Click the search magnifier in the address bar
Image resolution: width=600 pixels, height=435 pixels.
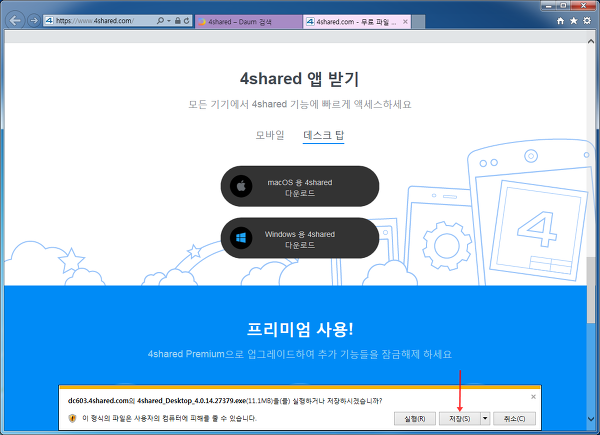click(x=160, y=21)
